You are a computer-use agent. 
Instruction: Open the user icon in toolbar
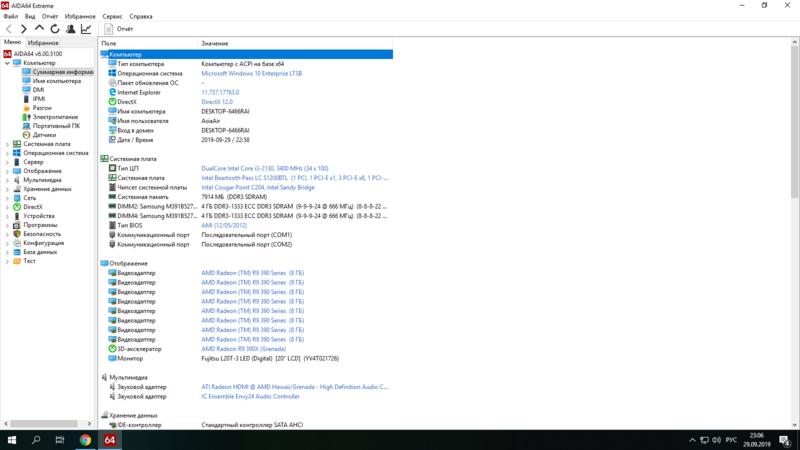coord(70,29)
